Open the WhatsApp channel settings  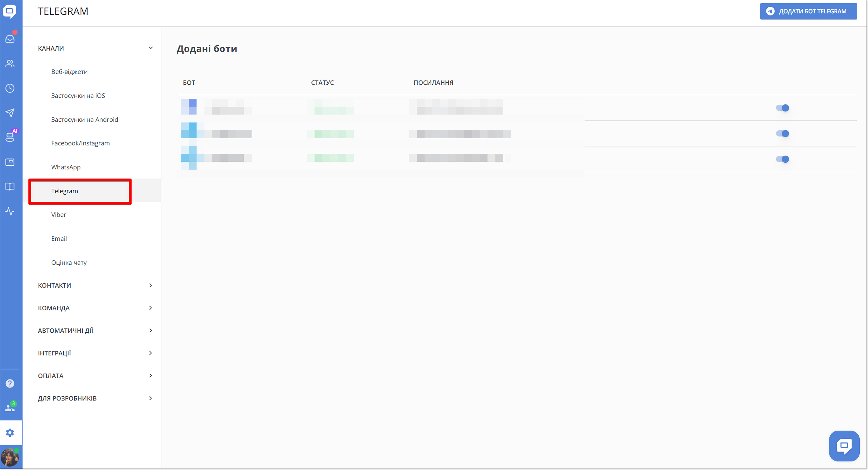coord(66,167)
